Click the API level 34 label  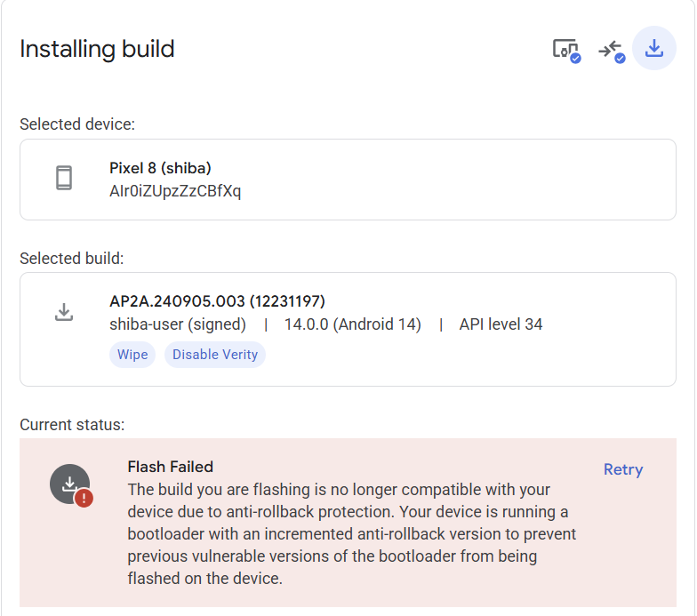(501, 324)
